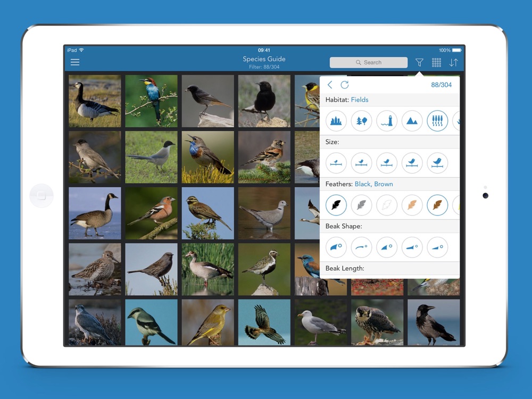Select the gray feather color
Viewport: 532px width, 399px height.
click(361, 205)
